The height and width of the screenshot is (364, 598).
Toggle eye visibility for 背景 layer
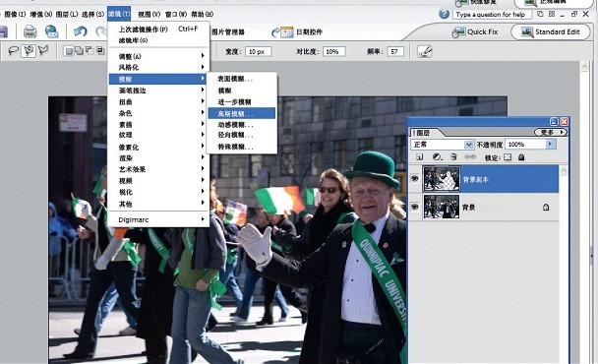pyautogui.click(x=415, y=207)
